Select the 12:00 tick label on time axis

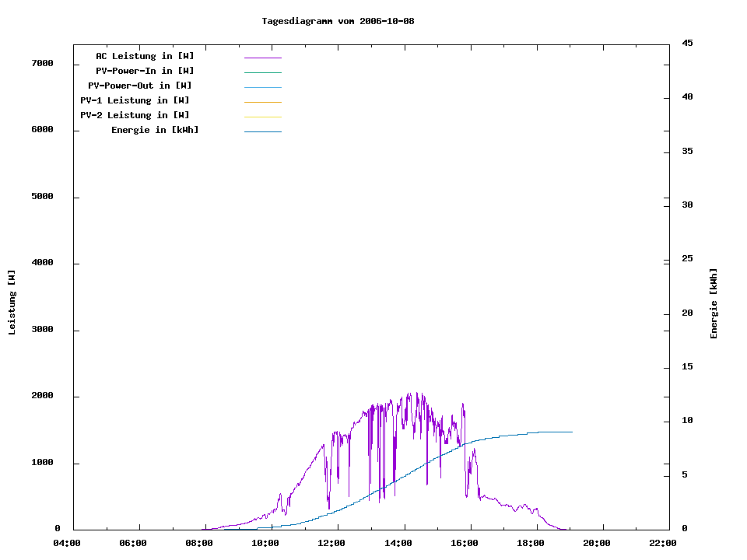[x=332, y=543]
